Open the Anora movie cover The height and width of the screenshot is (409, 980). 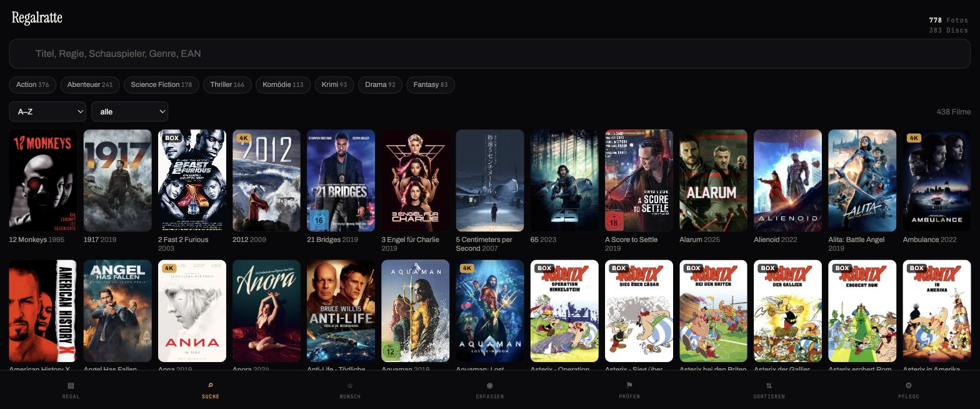click(266, 311)
